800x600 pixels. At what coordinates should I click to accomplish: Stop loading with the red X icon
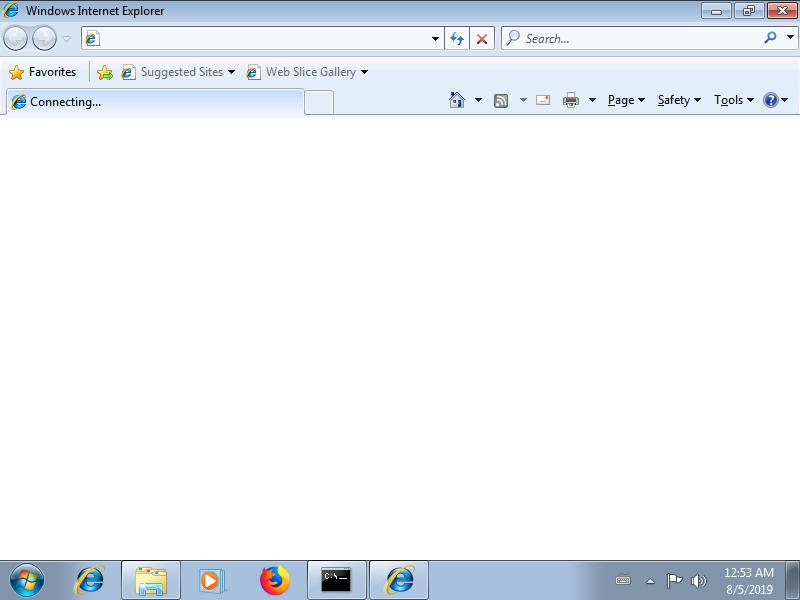482,39
